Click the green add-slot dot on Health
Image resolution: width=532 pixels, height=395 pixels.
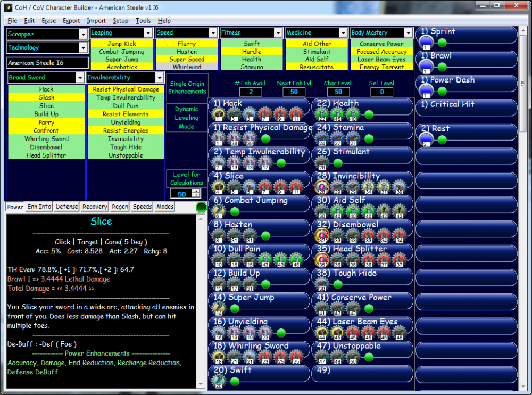369,114
